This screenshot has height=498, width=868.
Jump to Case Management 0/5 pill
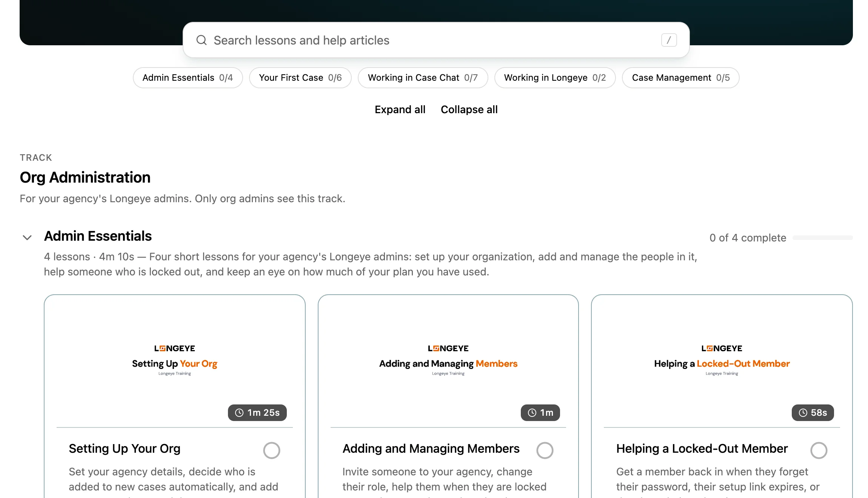tap(681, 78)
